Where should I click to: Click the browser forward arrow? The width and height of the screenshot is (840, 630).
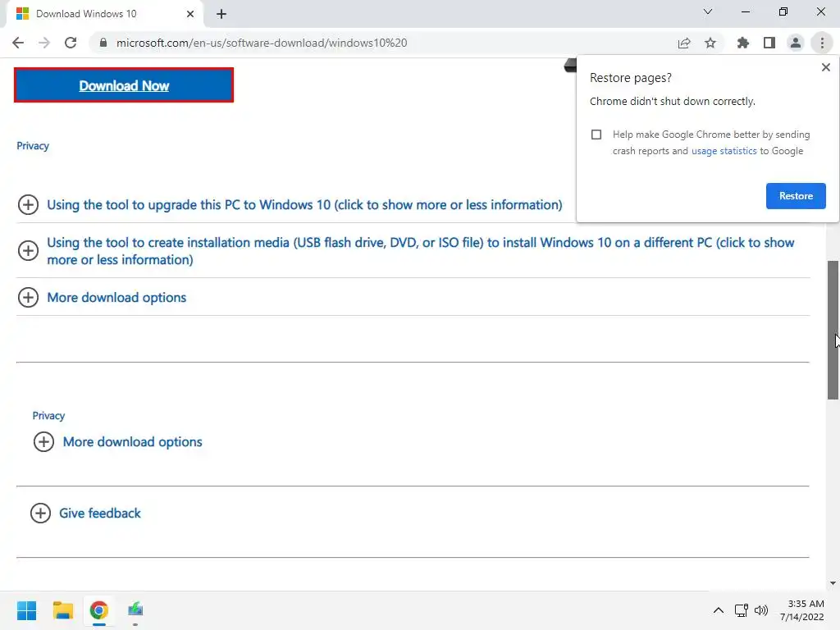(44, 43)
